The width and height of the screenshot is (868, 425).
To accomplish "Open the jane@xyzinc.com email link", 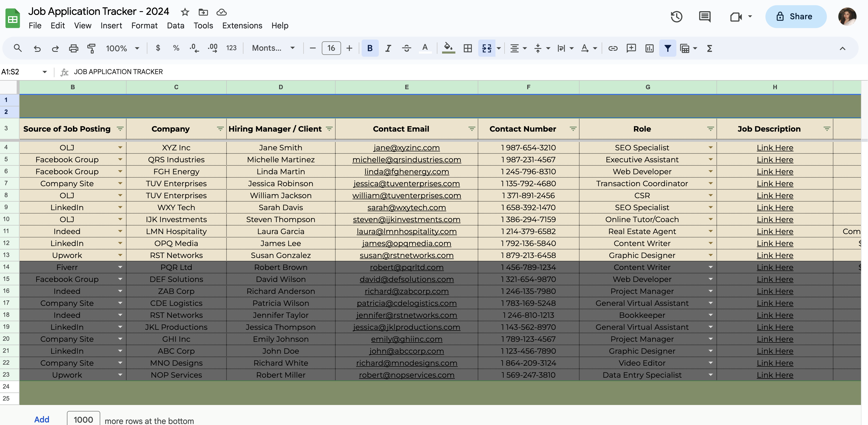I will (x=406, y=148).
